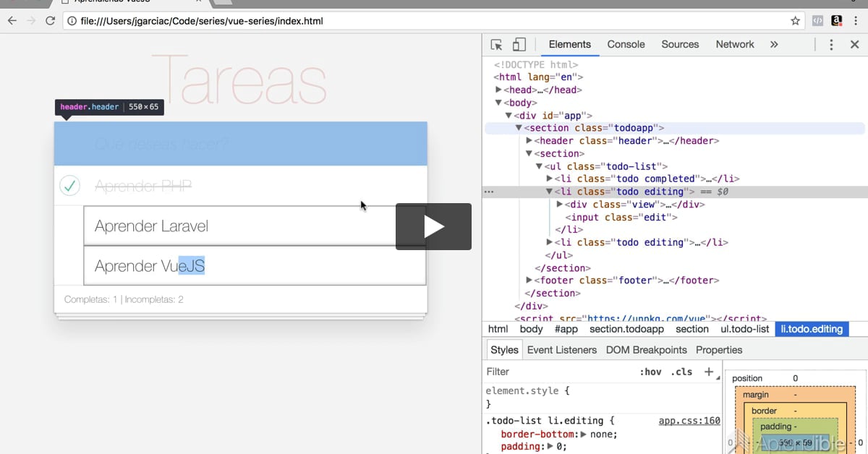Select breadcrumb li.todo.editing
This screenshot has width=868, height=454.
pyautogui.click(x=812, y=329)
